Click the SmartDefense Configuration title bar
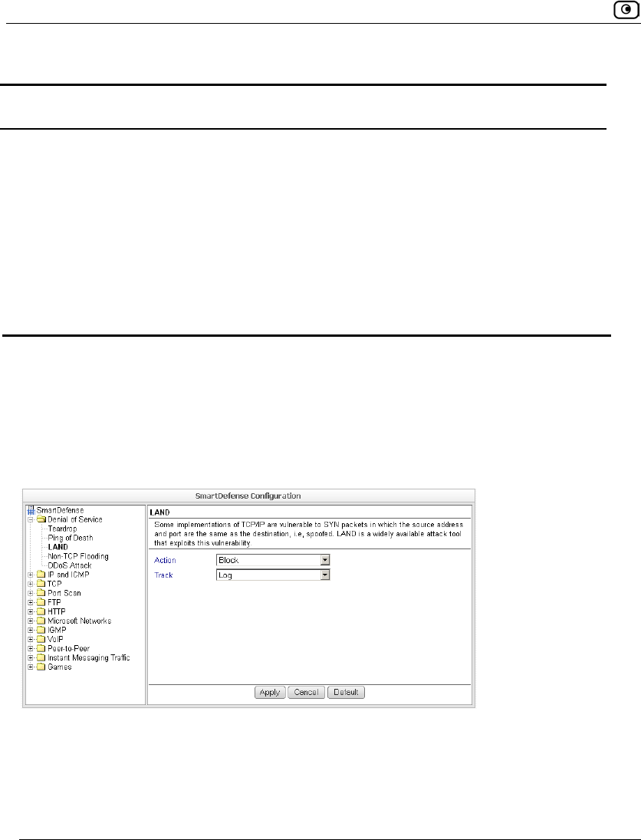The image size is (641, 840). tap(248, 496)
